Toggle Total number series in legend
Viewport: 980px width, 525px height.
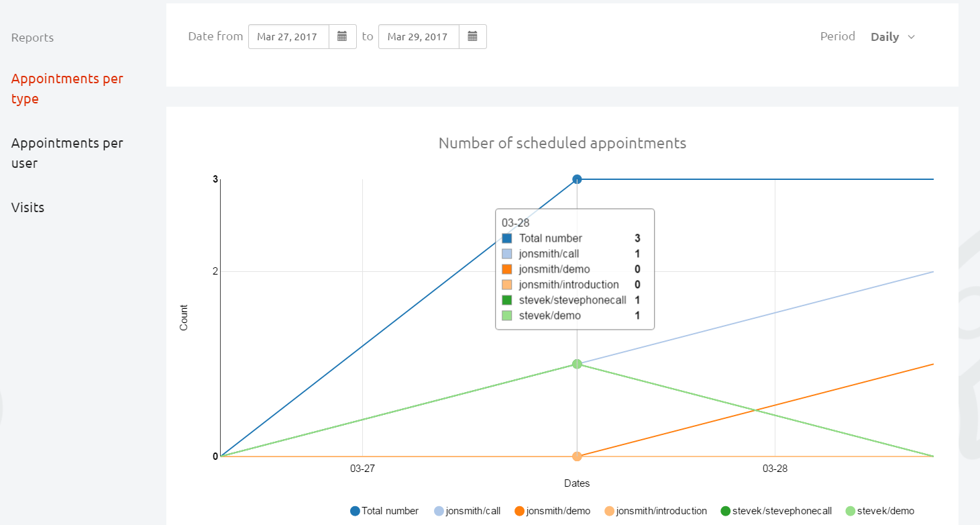pos(384,511)
